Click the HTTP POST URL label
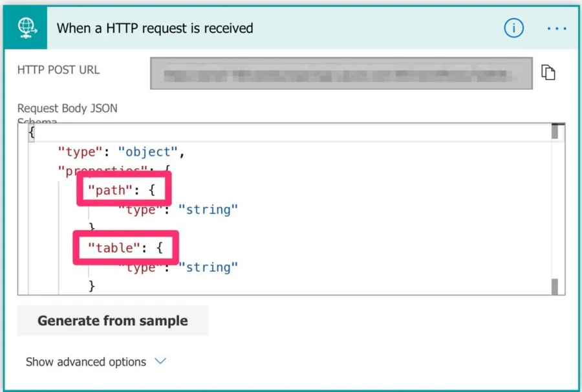This screenshot has width=582, height=392. 59,70
